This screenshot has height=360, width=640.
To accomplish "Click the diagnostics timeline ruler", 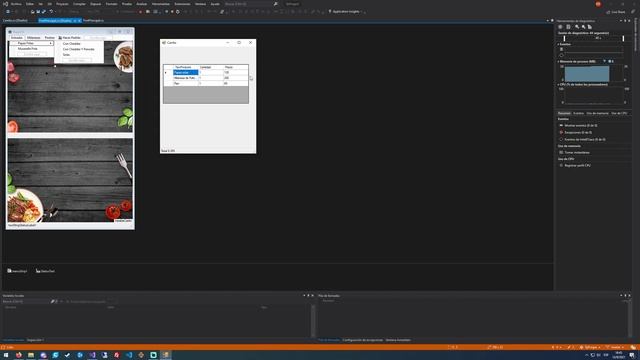I will click(x=593, y=38).
